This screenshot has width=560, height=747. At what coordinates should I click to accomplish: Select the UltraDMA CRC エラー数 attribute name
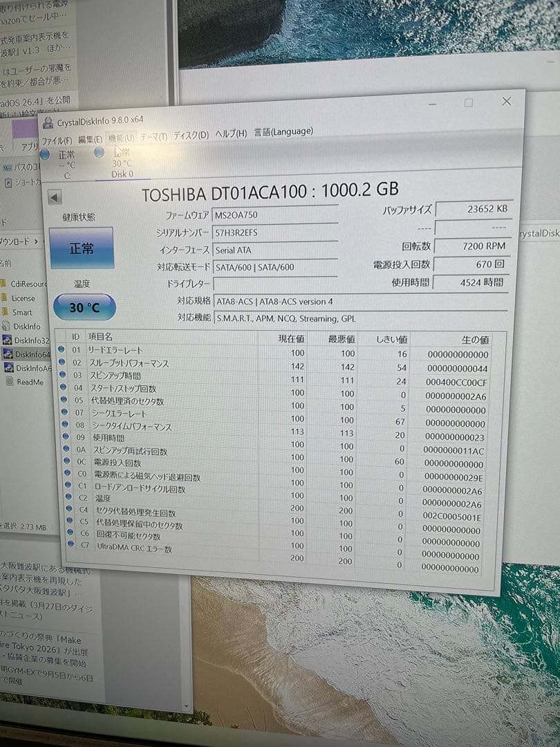pyautogui.click(x=135, y=548)
